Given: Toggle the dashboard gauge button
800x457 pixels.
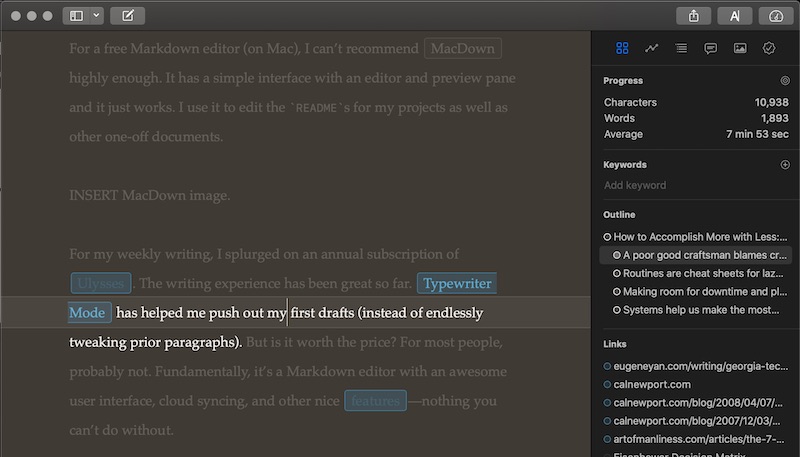Looking at the screenshot, I should tap(776, 16).
